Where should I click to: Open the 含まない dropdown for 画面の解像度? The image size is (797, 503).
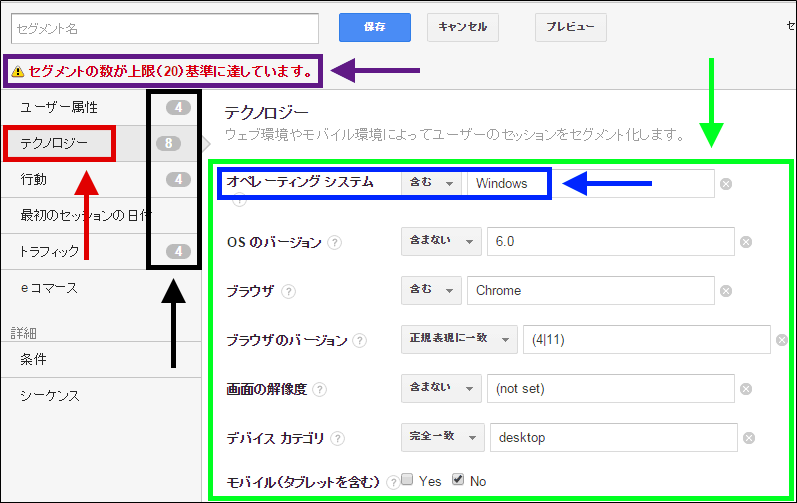coord(440,388)
